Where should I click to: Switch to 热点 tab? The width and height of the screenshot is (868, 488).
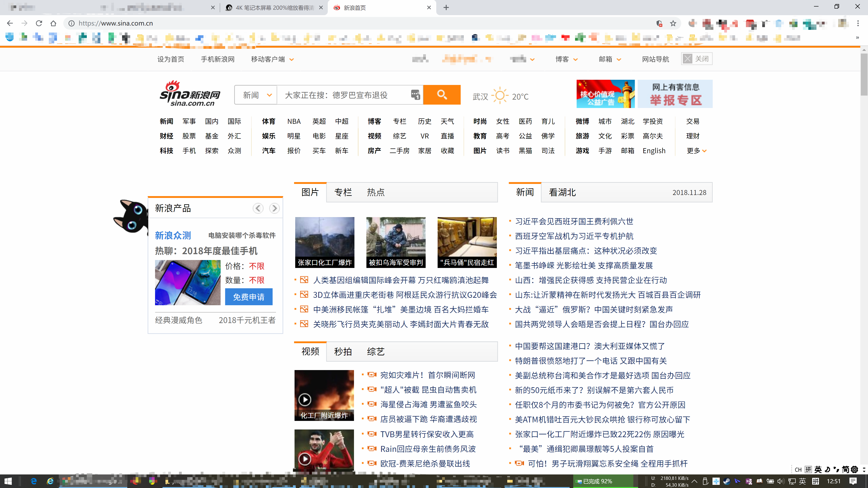click(376, 192)
